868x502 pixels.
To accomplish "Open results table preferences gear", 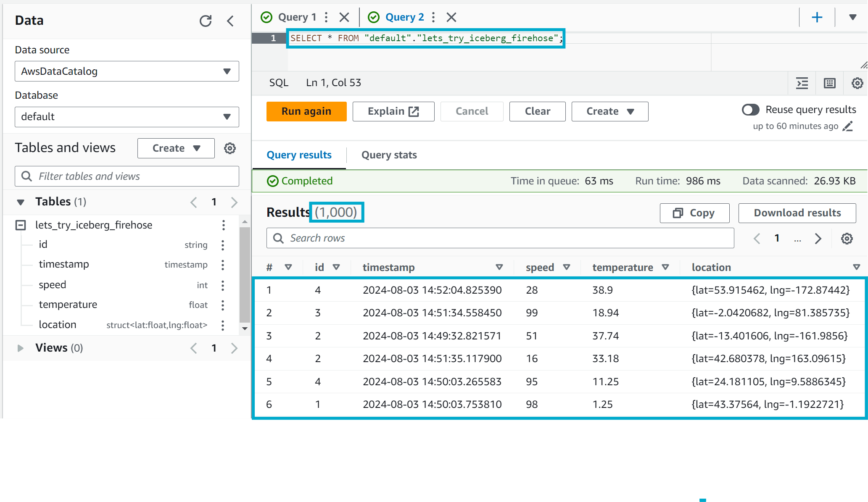I will (847, 239).
